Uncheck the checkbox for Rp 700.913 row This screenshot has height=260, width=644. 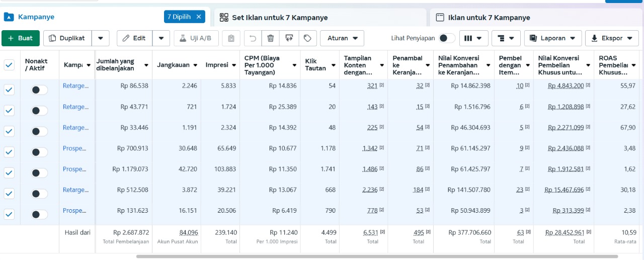tap(9, 152)
